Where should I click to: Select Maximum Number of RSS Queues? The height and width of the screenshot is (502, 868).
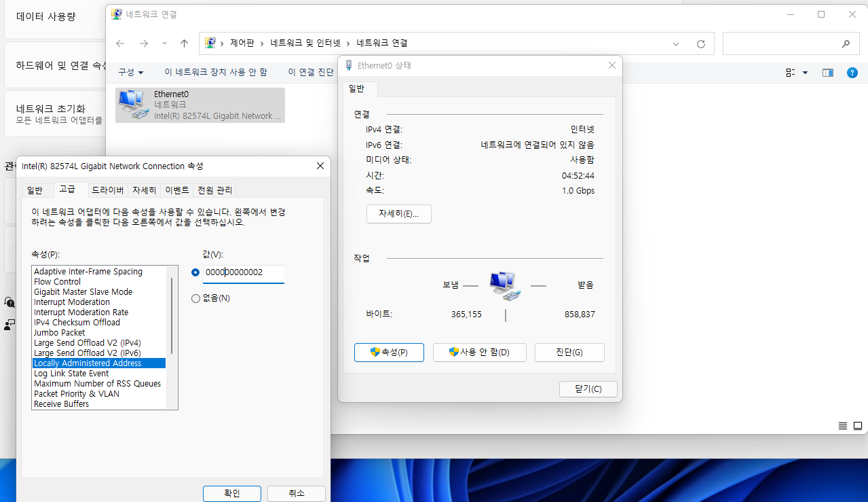pyautogui.click(x=99, y=384)
